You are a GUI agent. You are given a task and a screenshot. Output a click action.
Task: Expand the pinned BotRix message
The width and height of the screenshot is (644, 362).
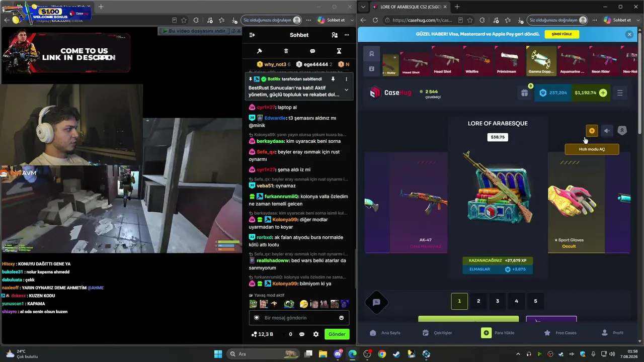coord(346,90)
